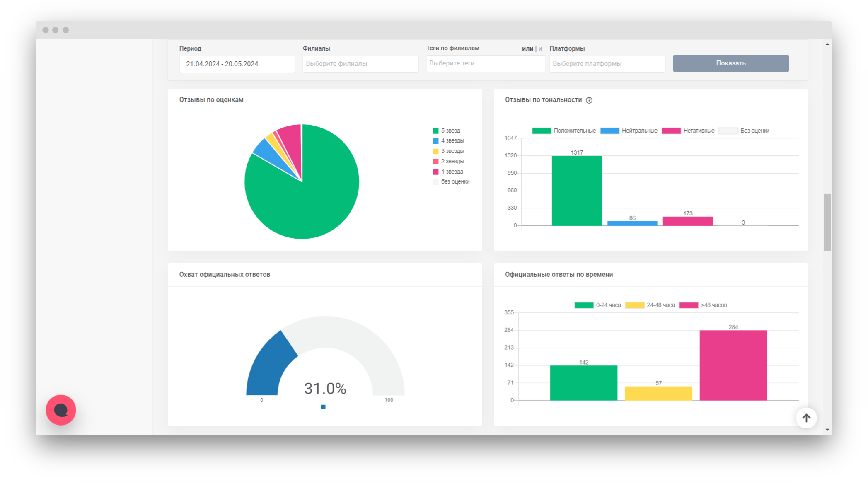Screen dimensions: 868x486
Task: Click the vertical scrollbar thumb
Action: pos(827,222)
